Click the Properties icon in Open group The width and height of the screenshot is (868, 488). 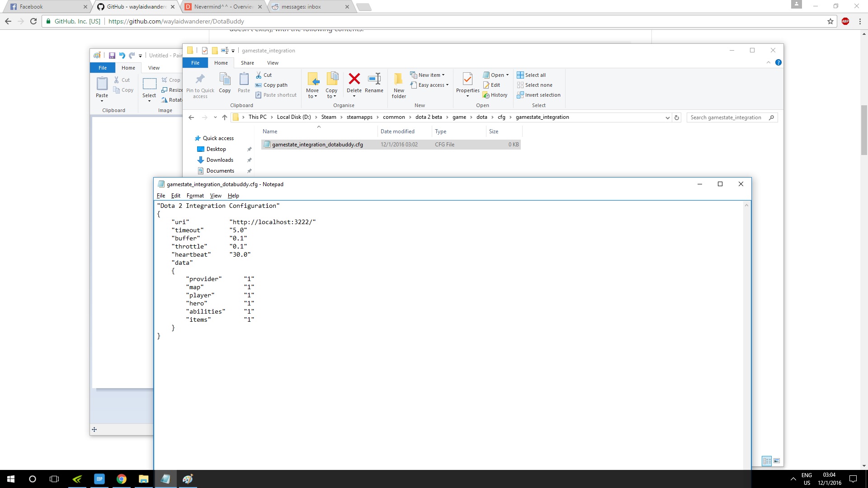pos(467,80)
